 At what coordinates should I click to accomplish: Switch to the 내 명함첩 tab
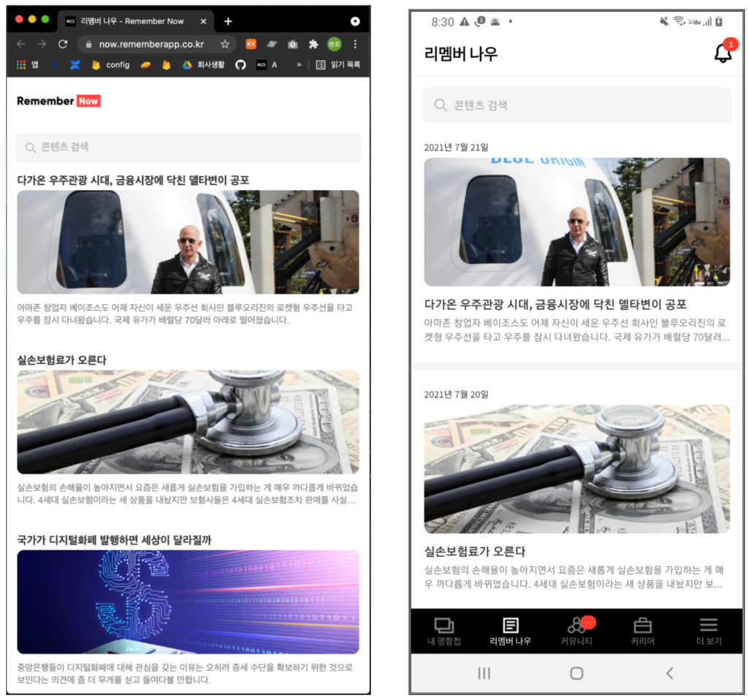(x=444, y=631)
